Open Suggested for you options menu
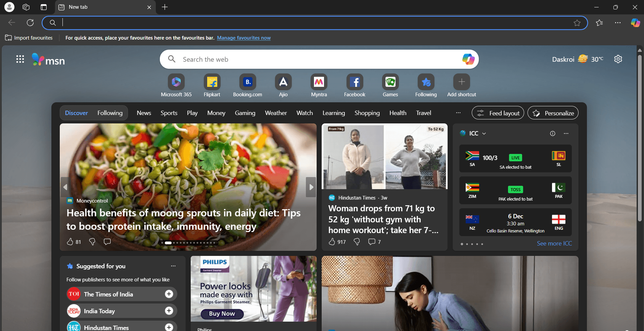The image size is (644, 331). [x=173, y=266]
